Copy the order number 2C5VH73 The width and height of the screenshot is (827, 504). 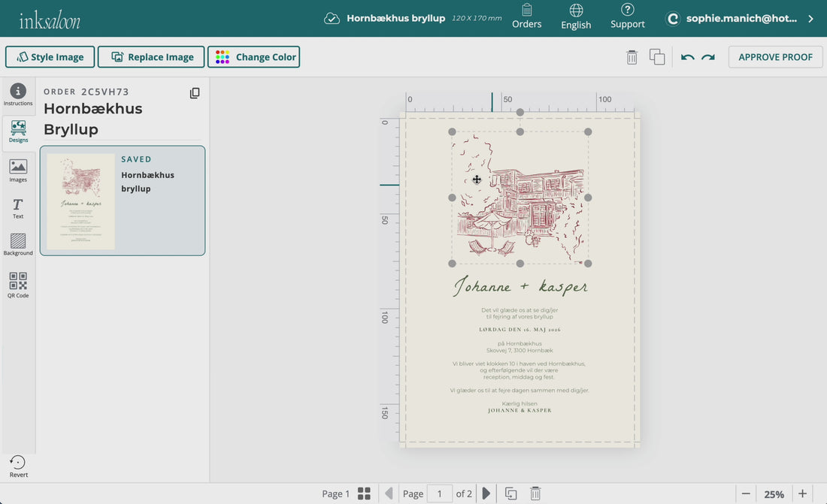pyautogui.click(x=195, y=93)
